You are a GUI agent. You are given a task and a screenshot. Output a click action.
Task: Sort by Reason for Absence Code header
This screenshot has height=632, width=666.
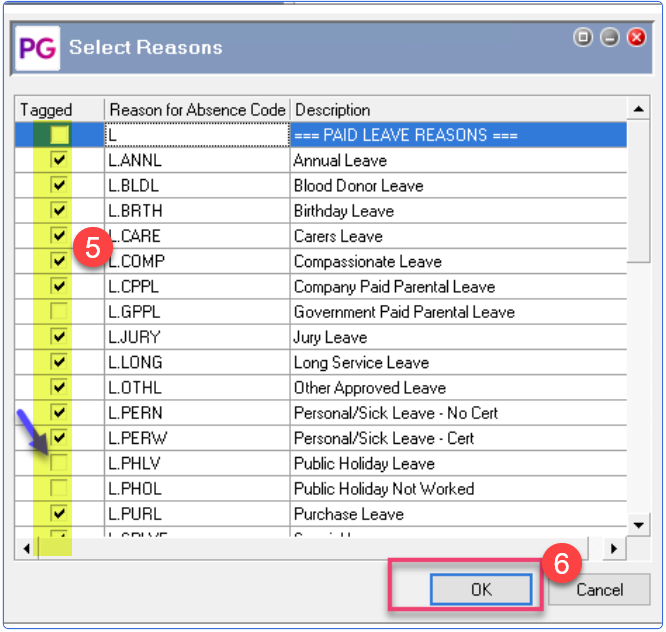tap(197, 110)
